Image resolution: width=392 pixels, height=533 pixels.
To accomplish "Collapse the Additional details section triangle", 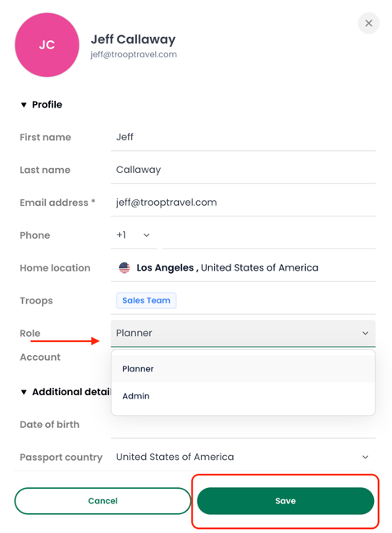I will (x=24, y=392).
